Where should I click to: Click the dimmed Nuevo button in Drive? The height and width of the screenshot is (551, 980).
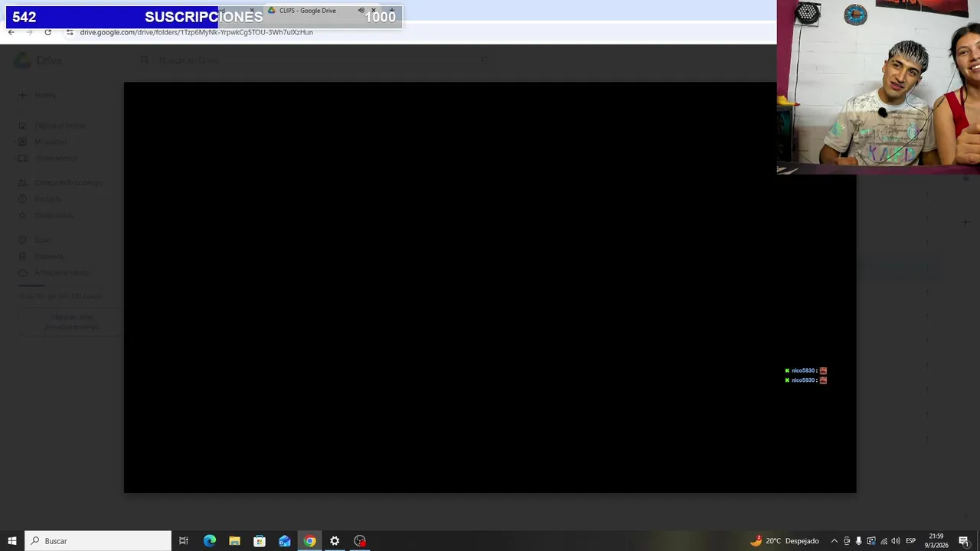(38, 95)
